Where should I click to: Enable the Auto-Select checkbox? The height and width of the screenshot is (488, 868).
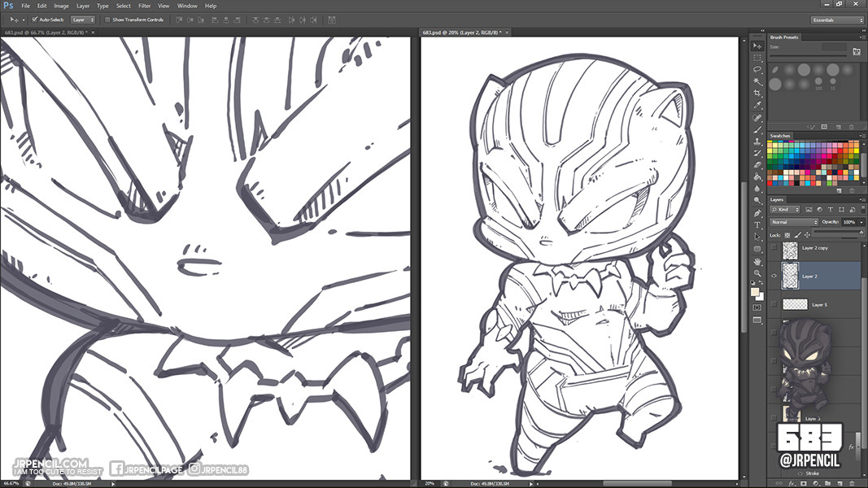tap(34, 20)
